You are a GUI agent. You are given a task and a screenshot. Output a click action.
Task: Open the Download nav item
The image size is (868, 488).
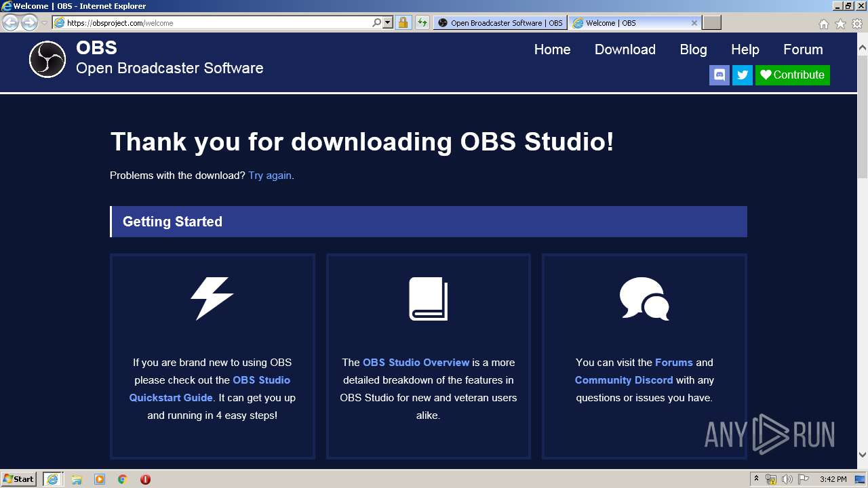(625, 49)
